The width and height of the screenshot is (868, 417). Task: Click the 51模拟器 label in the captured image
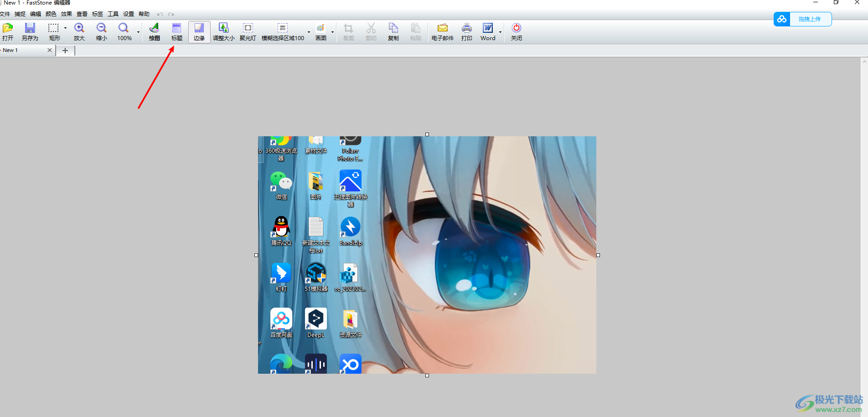pos(316,289)
